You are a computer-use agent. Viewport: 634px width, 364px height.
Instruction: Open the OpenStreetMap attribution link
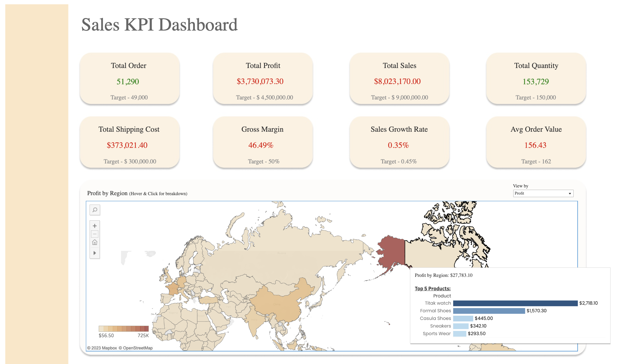point(138,348)
